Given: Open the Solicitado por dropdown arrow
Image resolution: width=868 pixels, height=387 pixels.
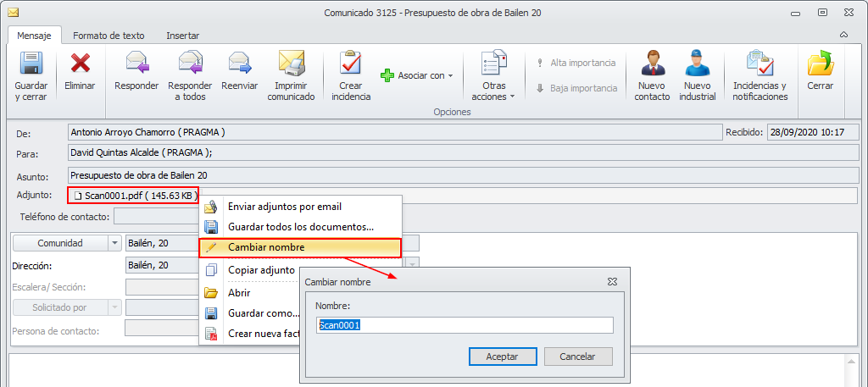Looking at the screenshot, I should point(114,307).
